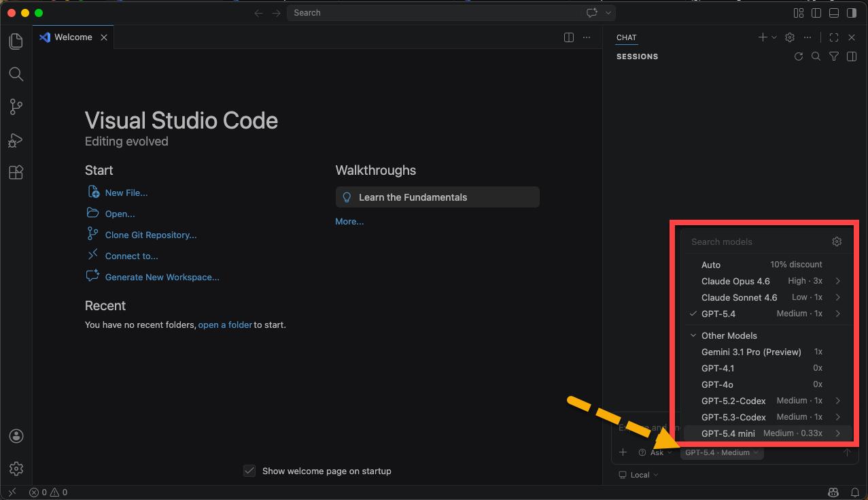Open the Search view in activity bar
This screenshot has width=868, height=500.
16,74
